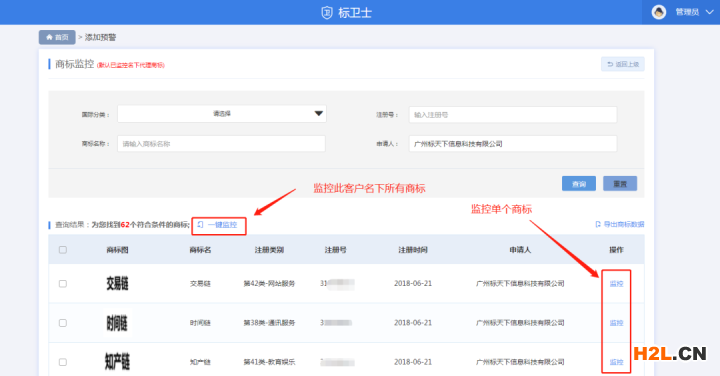Screen dimensions: 720x376
Task: Click the 申请人 input field
Action: (513, 144)
